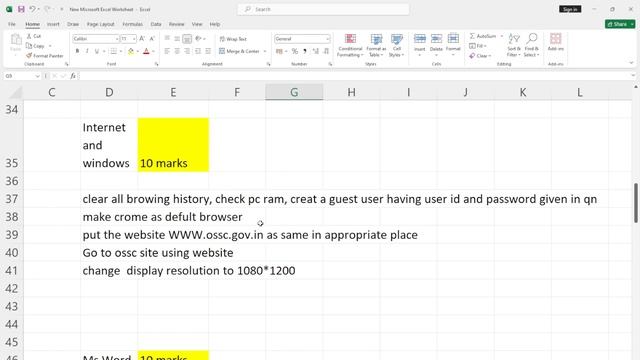Toggle underline formatting

97,51
